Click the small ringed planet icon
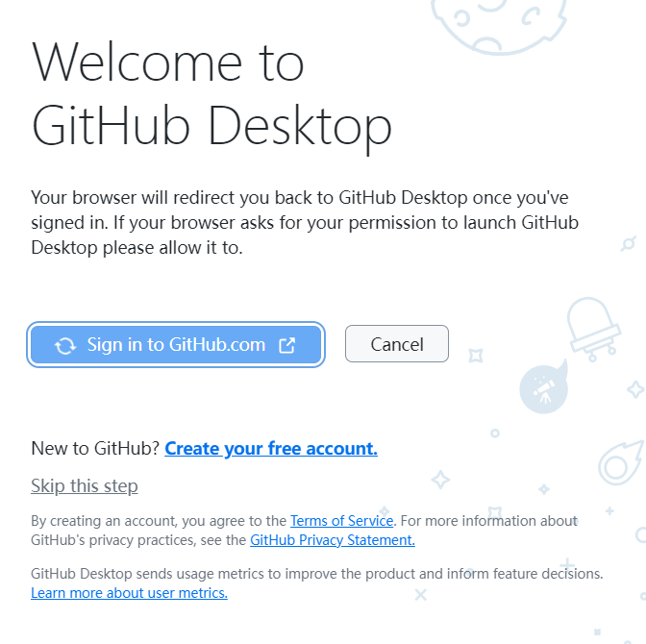This screenshot has height=644, width=646. (x=629, y=244)
